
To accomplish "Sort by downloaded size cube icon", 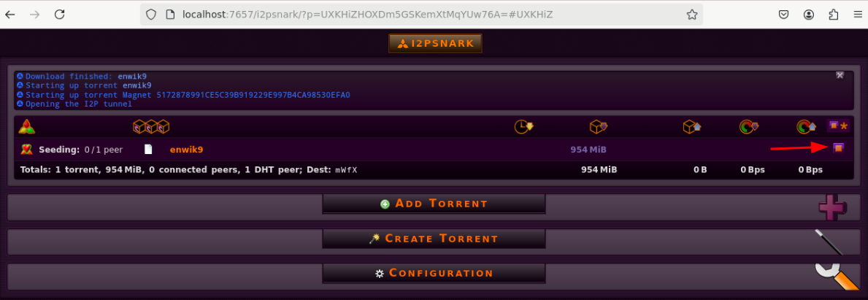I will [x=599, y=127].
